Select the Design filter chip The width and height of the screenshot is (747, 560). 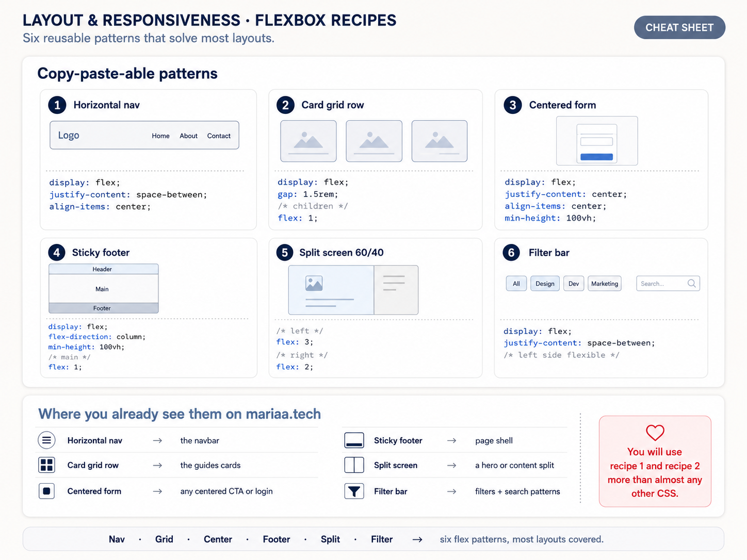[x=545, y=284]
